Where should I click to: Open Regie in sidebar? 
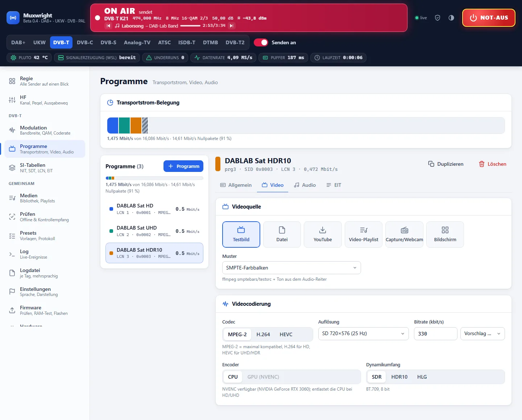tap(45, 81)
